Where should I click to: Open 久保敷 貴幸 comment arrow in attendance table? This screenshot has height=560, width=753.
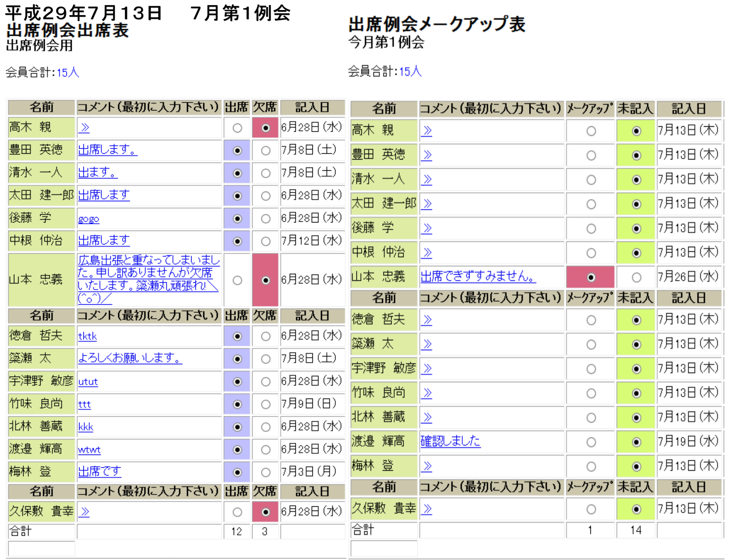[x=84, y=512]
